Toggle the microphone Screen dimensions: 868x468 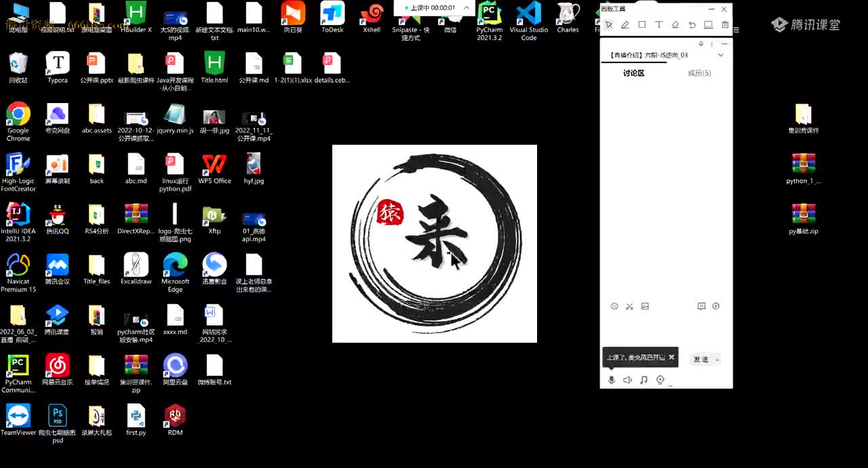click(612, 381)
